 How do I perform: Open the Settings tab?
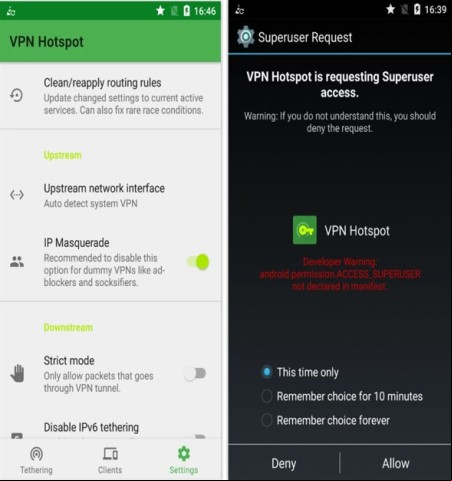coord(184,460)
